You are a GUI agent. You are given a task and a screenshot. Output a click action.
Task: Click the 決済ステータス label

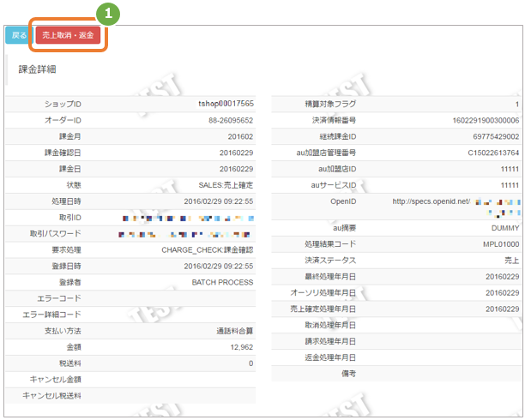[330, 261]
